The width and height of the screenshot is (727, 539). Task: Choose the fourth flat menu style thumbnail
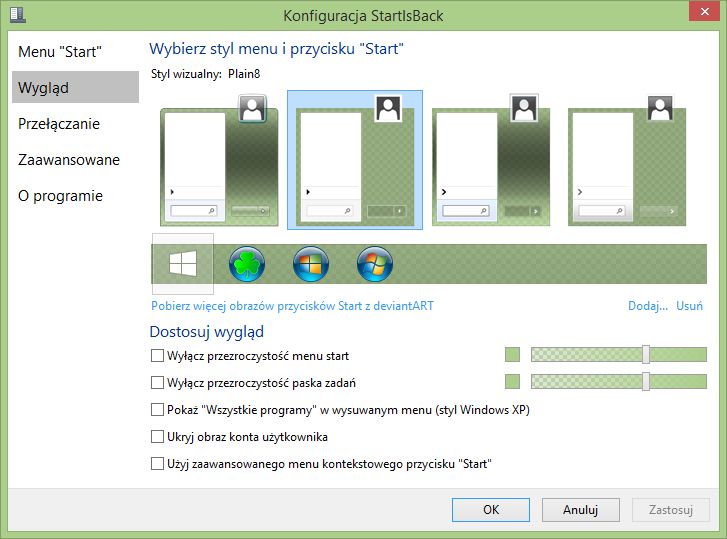click(x=627, y=160)
